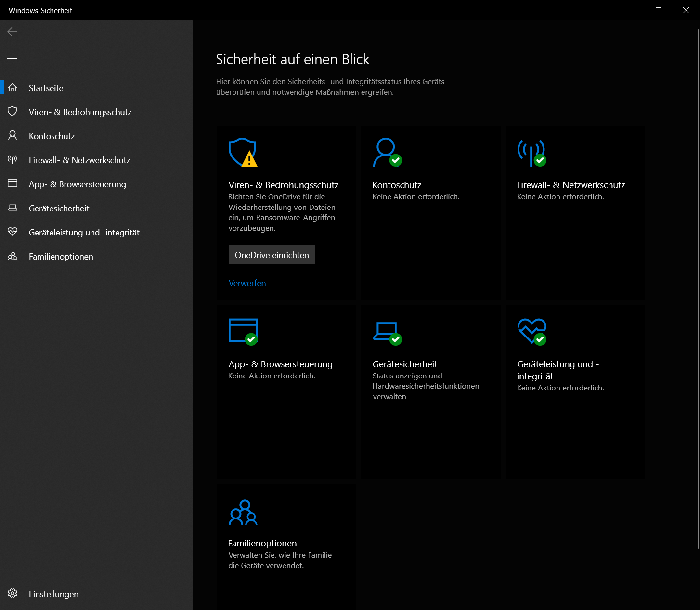Click the Viren- & Bedrohungsschutz shield warning icon
700x610 pixels.
243,152
